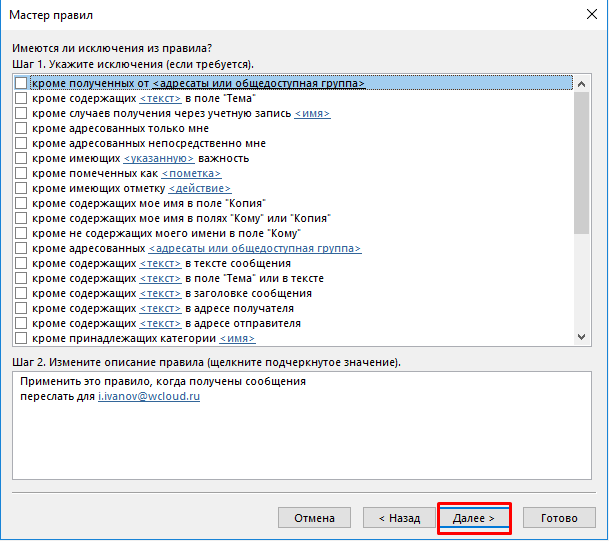609x541 pixels.
Task: Click the <действие> link
Action: [199, 189]
